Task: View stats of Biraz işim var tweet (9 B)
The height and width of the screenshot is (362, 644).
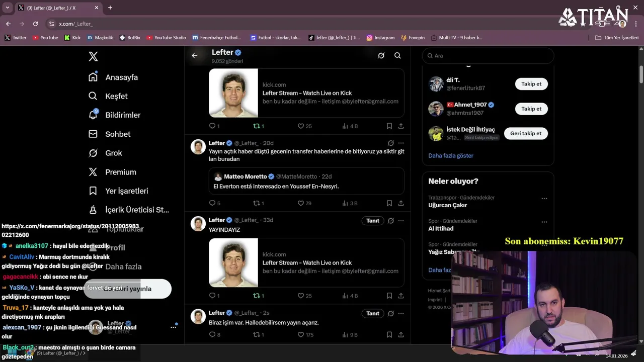Action: [350, 335]
